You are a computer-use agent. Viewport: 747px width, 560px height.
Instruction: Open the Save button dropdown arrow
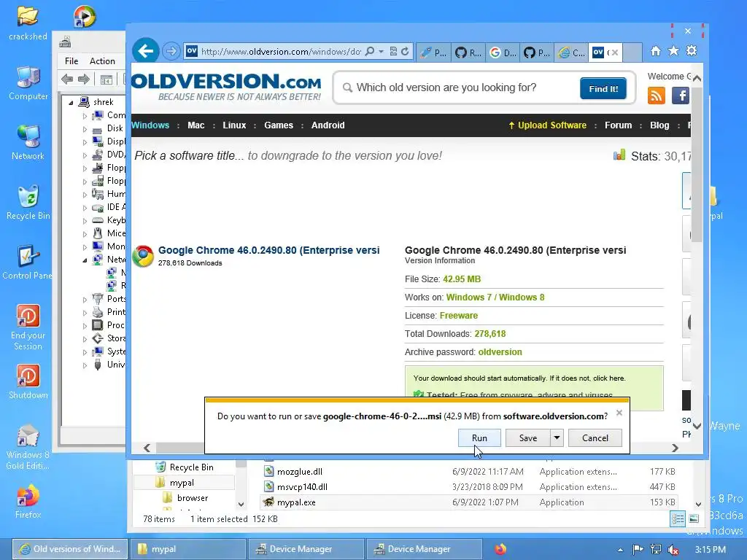[x=557, y=437]
